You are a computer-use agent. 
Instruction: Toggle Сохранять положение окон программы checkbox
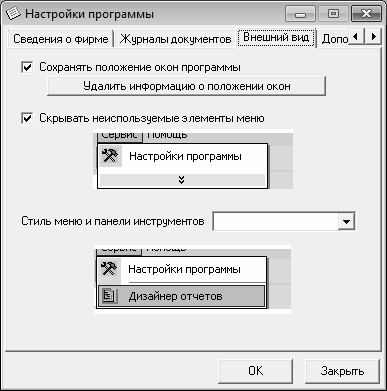[27, 67]
